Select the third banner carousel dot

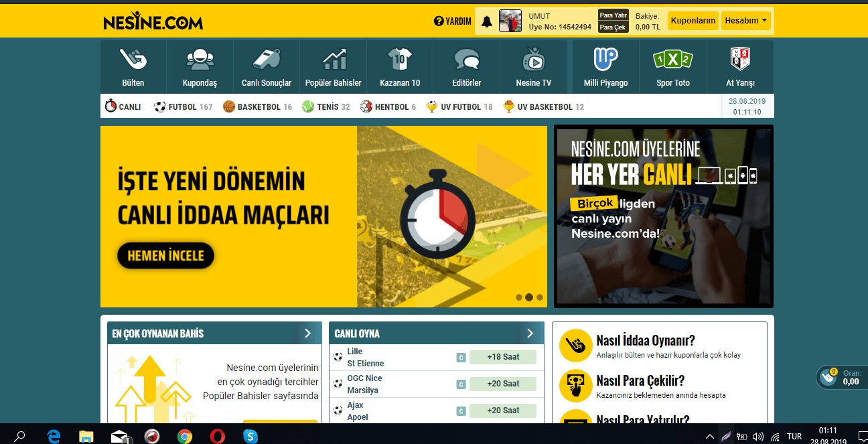(540, 297)
